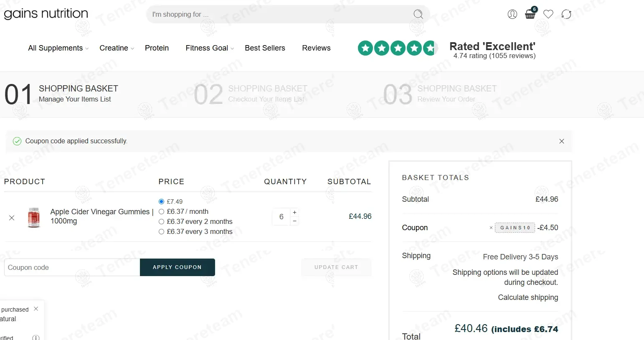Click the compare refresh icon

click(566, 14)
